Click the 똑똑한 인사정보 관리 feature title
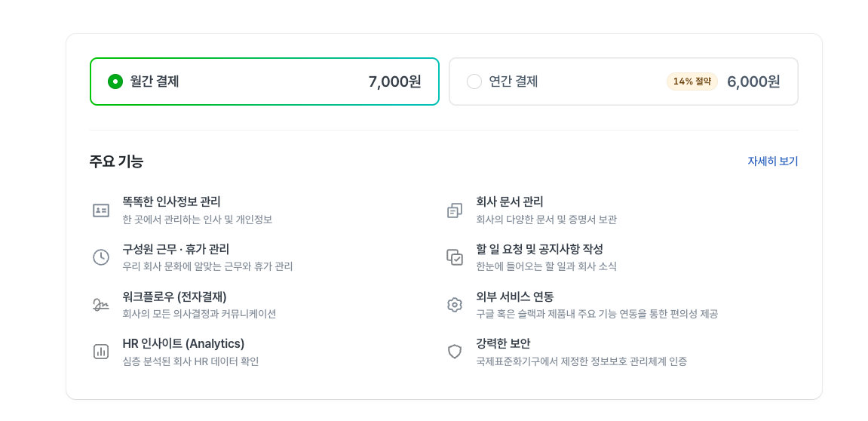 pyautogui.click(x=171, y=202)
